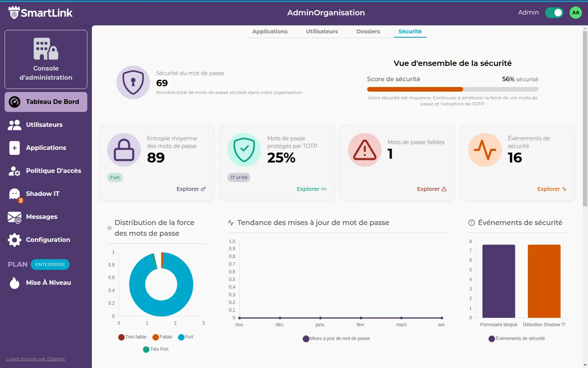The image size is (588, 368).
Task: Click the padlock entropy icon
Action: [x=124, y=150]
